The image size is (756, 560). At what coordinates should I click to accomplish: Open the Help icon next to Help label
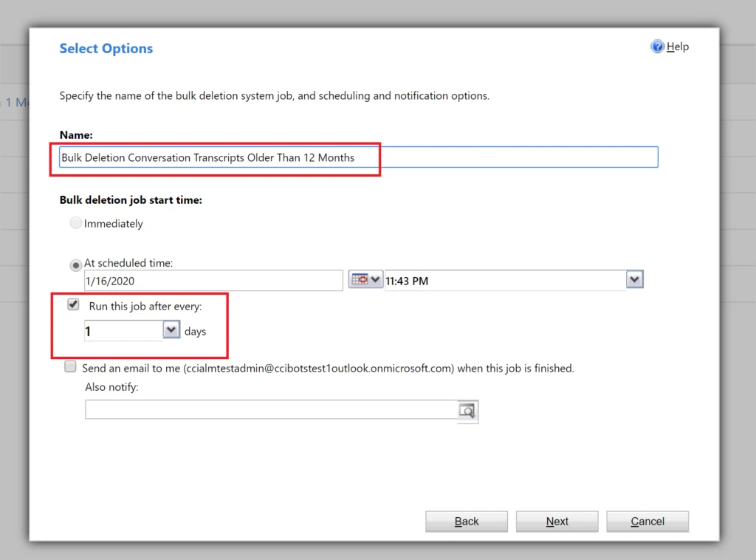pyautogui.click(x=657, y=46)
